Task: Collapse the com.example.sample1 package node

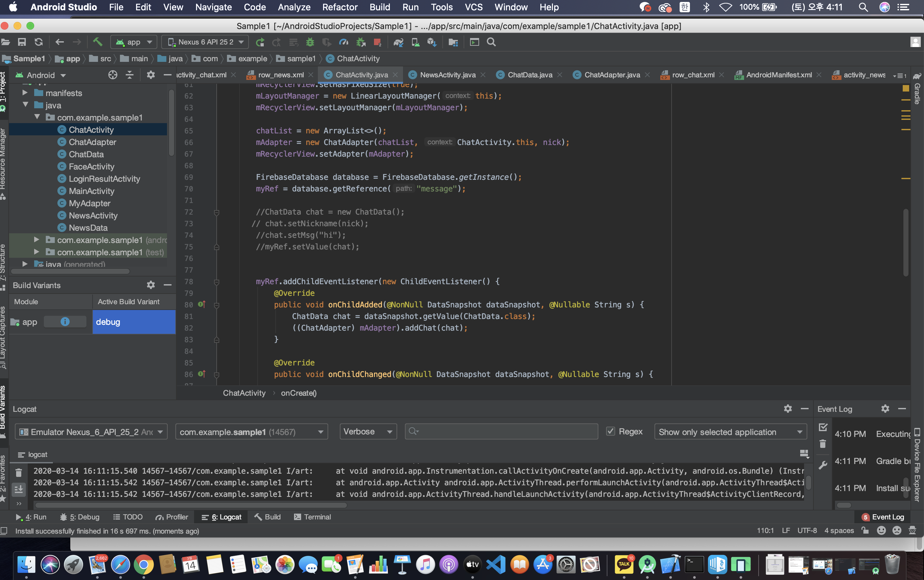Action: (x=37, y=117)
